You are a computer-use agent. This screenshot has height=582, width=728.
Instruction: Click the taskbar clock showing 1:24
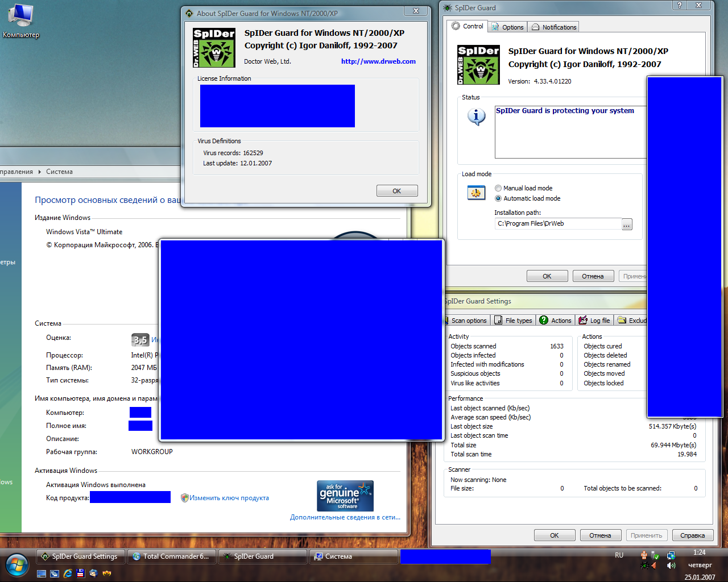[700, 552]
